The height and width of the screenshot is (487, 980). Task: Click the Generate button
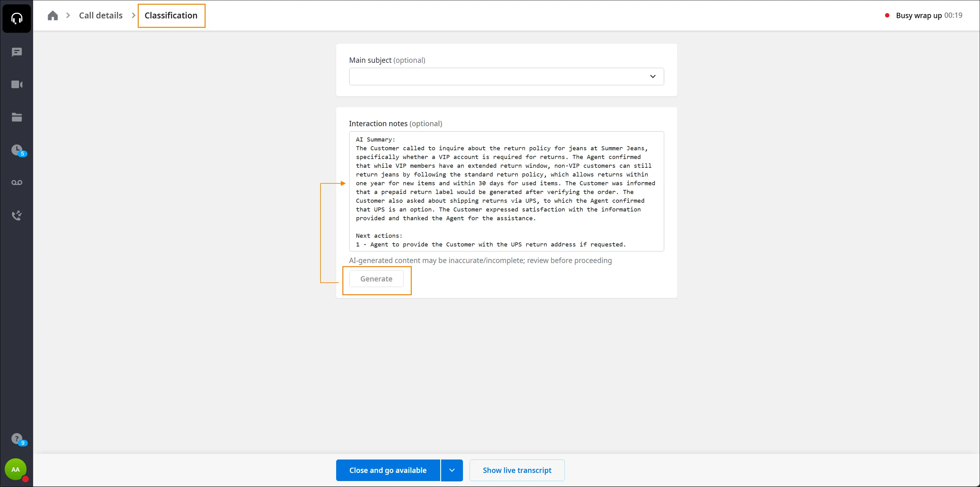376,279
